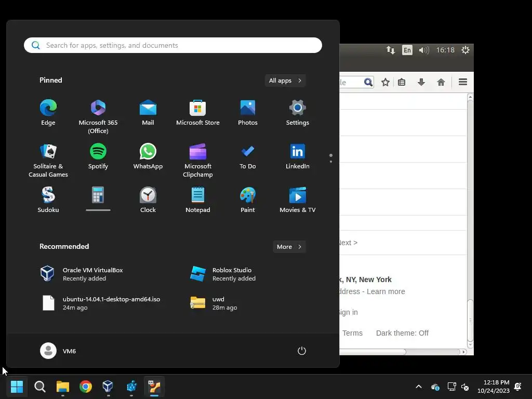Open the taskbar clock and date
532x399 pixels.
tap(494, 387)
